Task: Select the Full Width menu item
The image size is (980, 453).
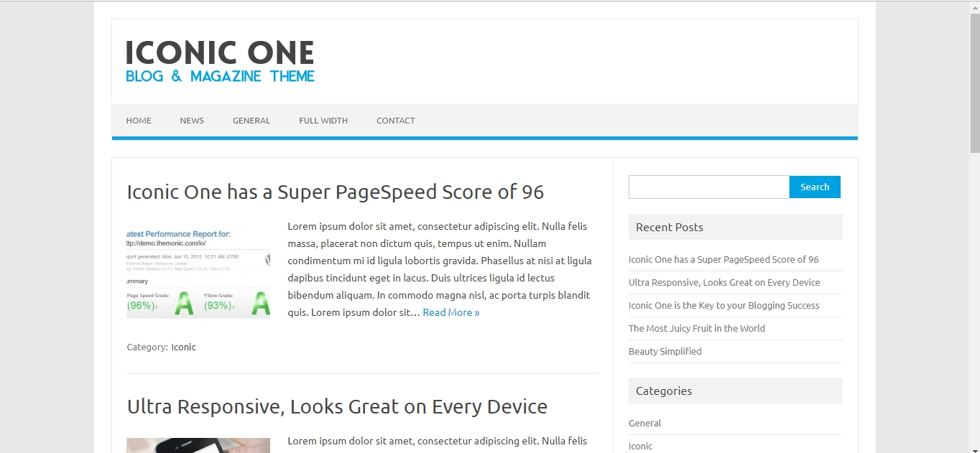Action: tap(323, 121)
